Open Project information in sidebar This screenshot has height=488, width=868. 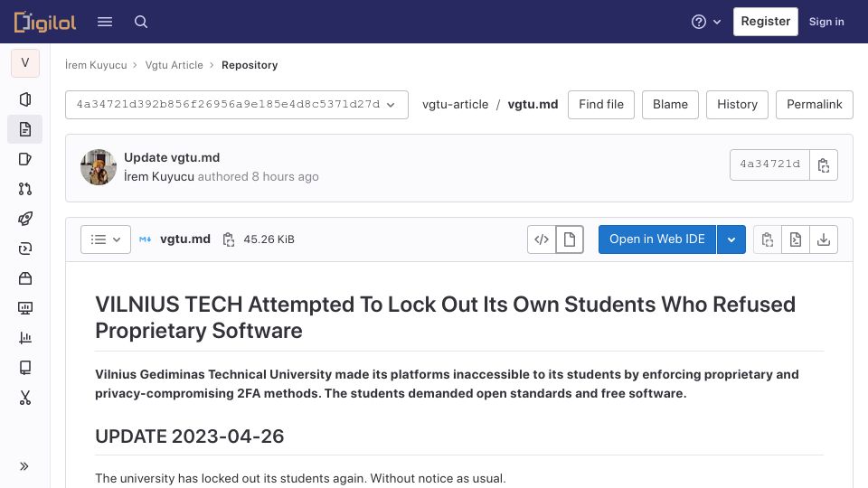(25, 99)
